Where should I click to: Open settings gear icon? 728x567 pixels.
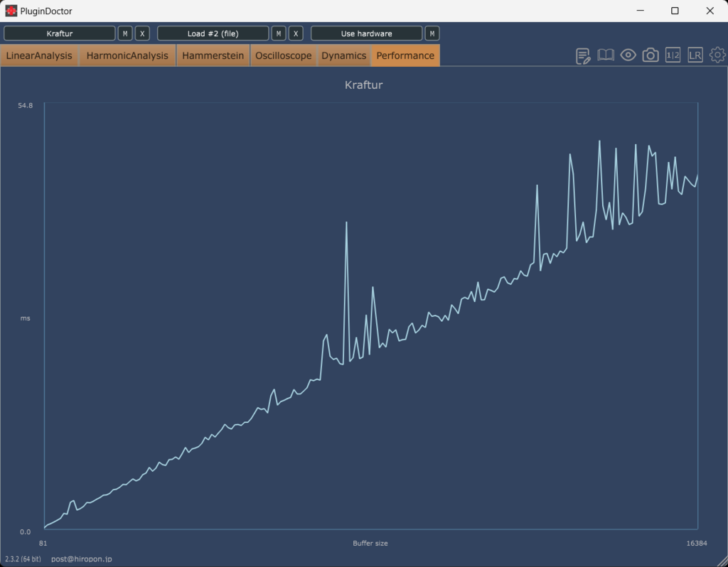click(718, 55)
